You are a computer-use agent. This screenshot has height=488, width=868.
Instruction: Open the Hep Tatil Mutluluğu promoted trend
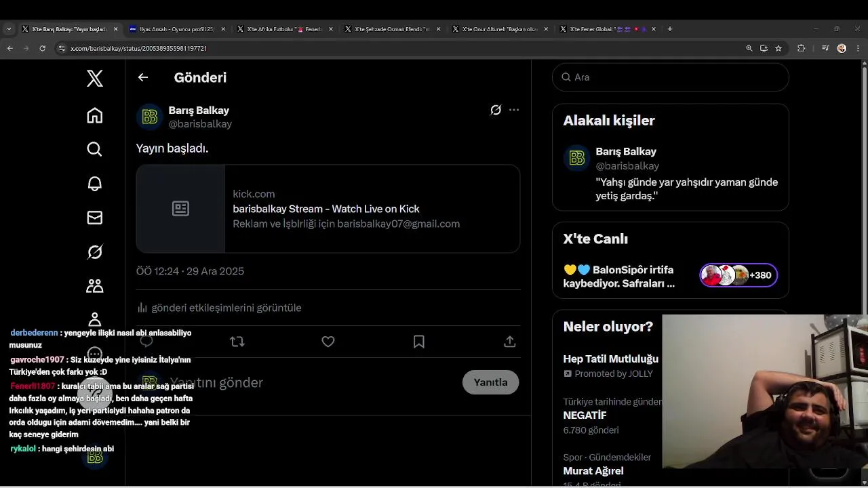click(611, 359)
